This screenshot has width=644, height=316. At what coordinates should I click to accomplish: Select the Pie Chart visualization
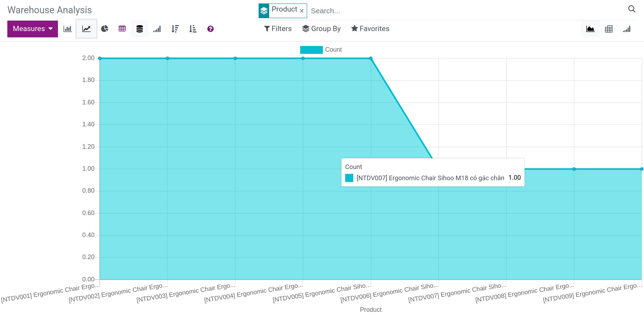(x=104, y=29)
